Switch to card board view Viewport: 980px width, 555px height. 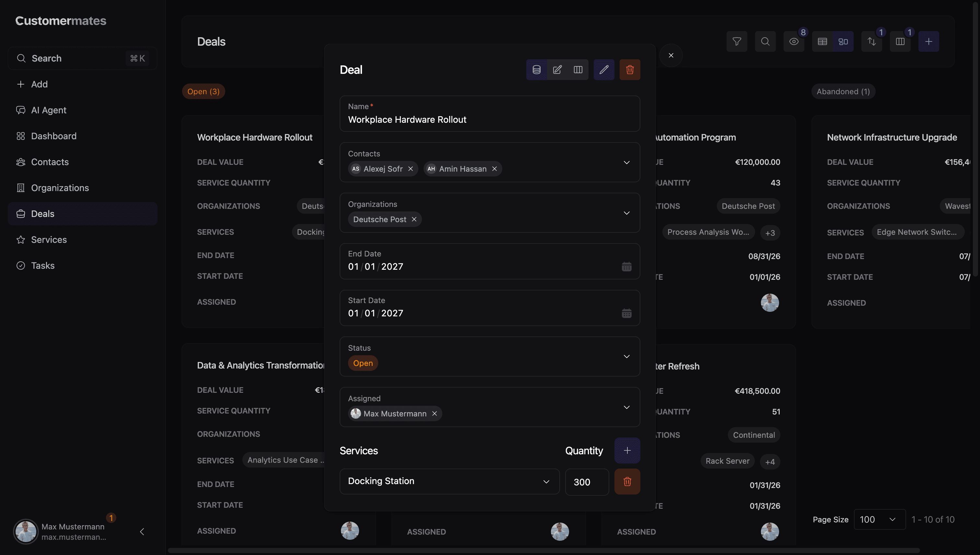[843, 41]
